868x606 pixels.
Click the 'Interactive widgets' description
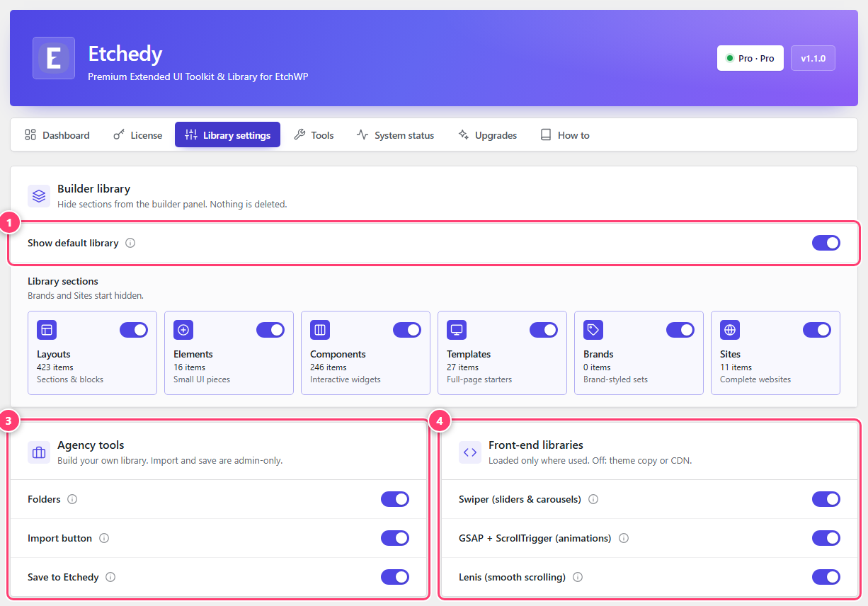(x=346, y=379)
